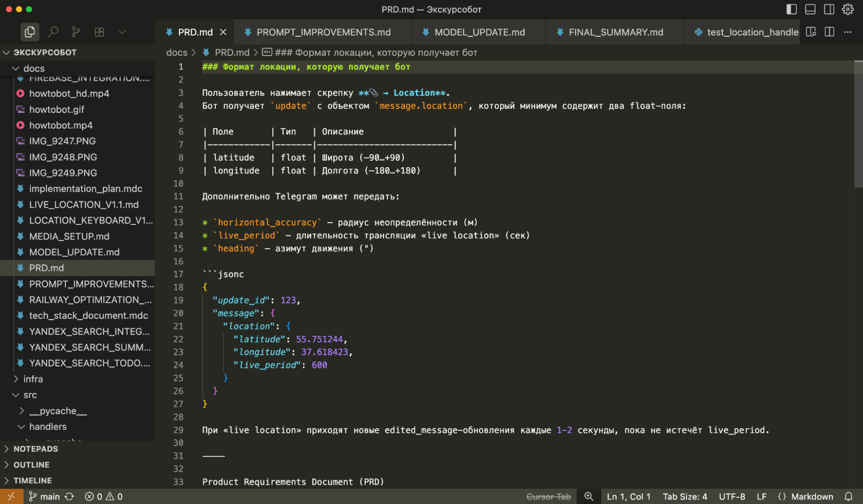Toggle the bottom panel visibility
This screenshot has height=504, width=863.
click(x=810, y=9)
